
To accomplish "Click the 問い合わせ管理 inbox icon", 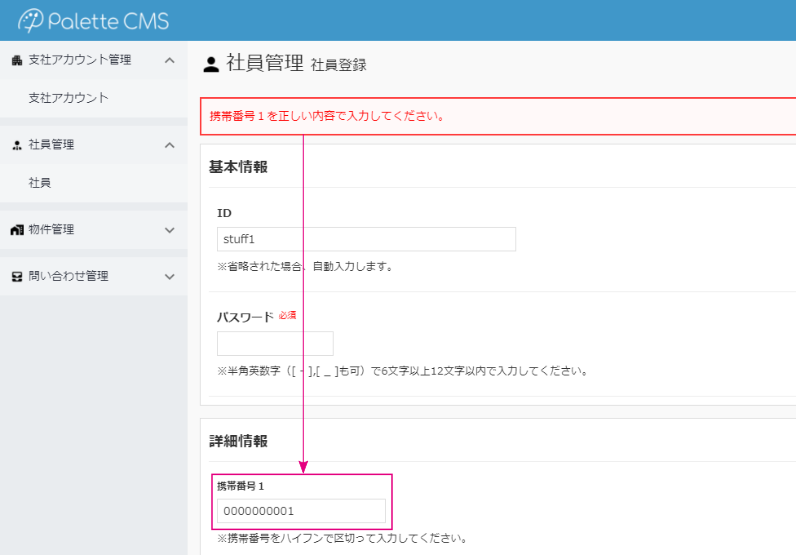I will click(x=16, y=277).
